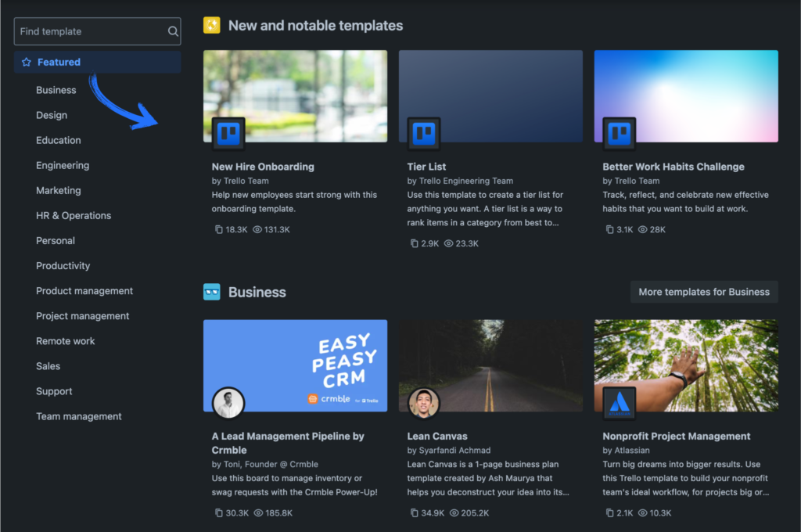The height and width of the screenshot is (532, 801).
Task: Click the Nonprofit tree canopy thumbnail
Action: [x=686, y=365]
